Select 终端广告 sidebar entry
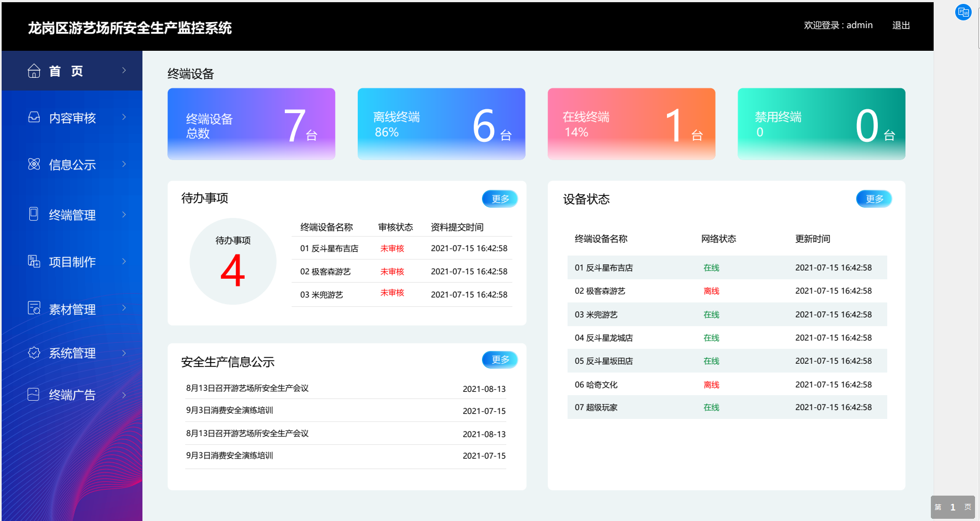Screen dimensions: 980x521 tap(72, 395)
